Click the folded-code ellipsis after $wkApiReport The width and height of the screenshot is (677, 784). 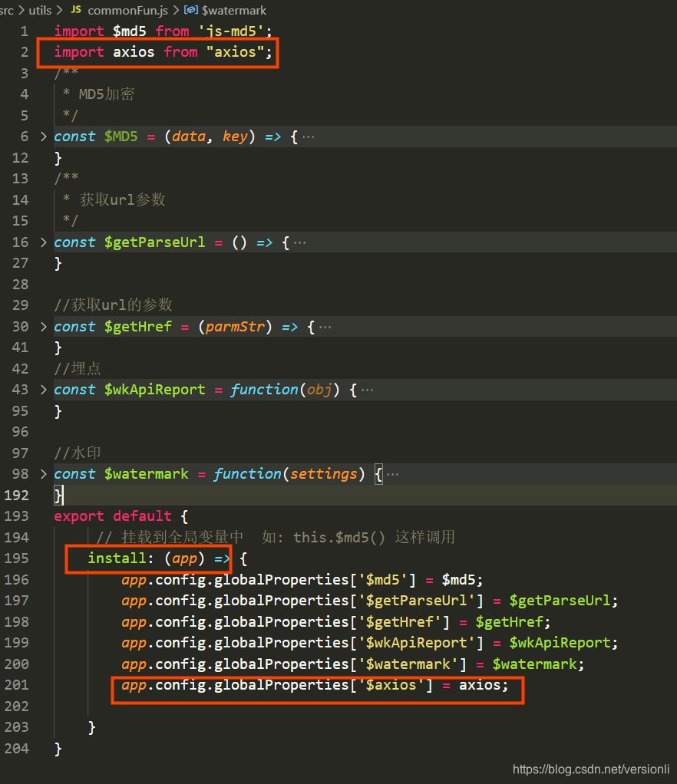coord(368,390)
